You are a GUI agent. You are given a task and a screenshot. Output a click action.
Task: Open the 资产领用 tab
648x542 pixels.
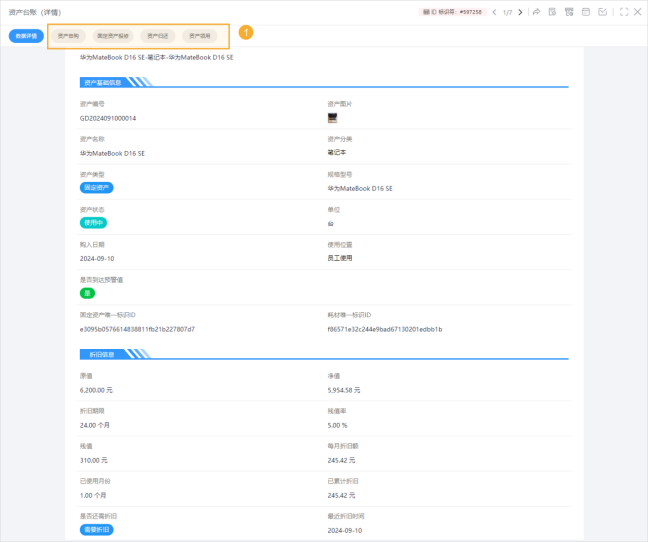point(200,36)
